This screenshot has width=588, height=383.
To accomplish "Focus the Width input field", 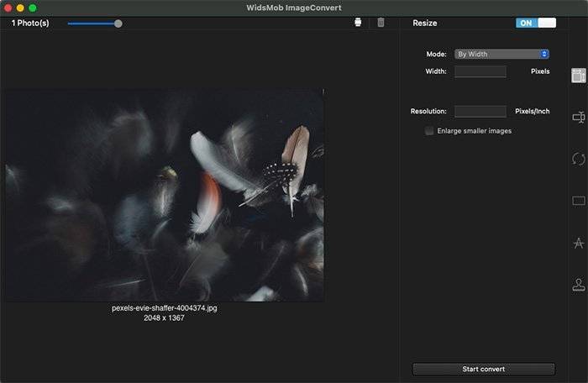I will (x=480, y=71).
